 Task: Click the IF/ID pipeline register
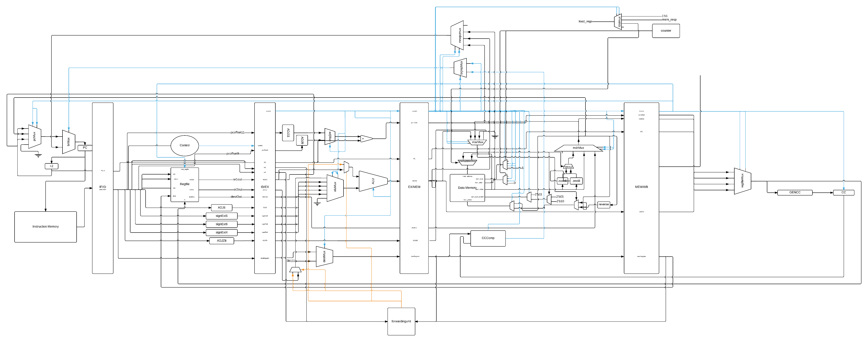pos(103,188)
